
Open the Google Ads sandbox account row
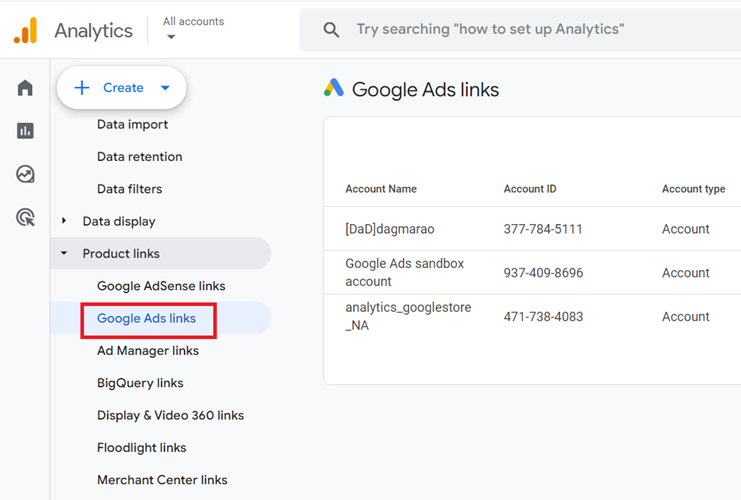tap(532, 273)
